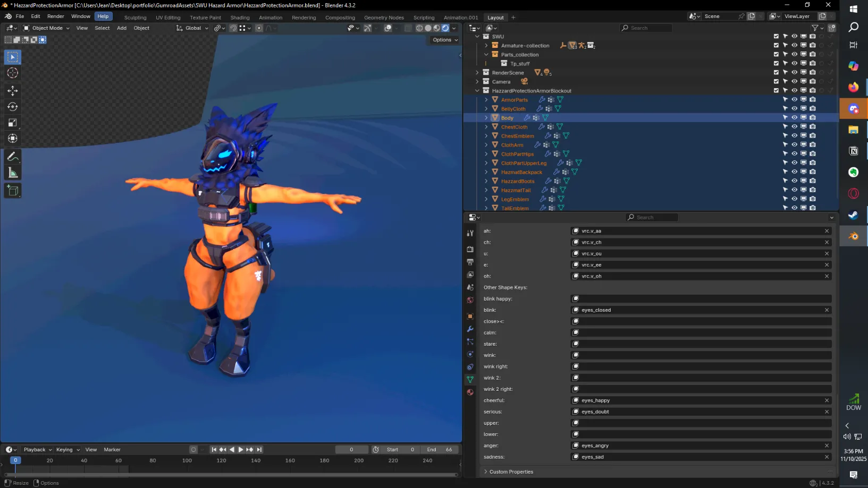Pick the Measure tool
Screen dimensions: 868x488
point(13,173)
